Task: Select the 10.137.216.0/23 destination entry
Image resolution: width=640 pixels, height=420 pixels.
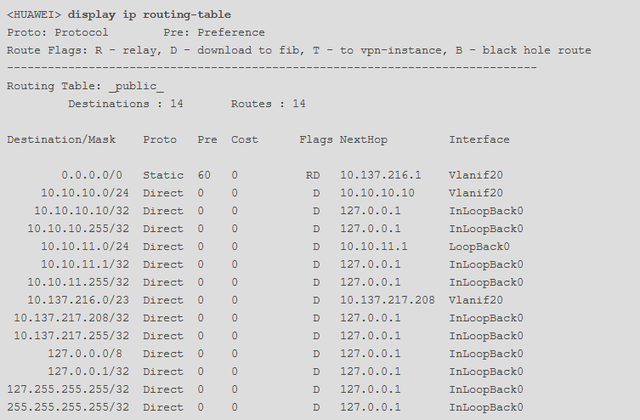Action: click(x=78, y=299)
